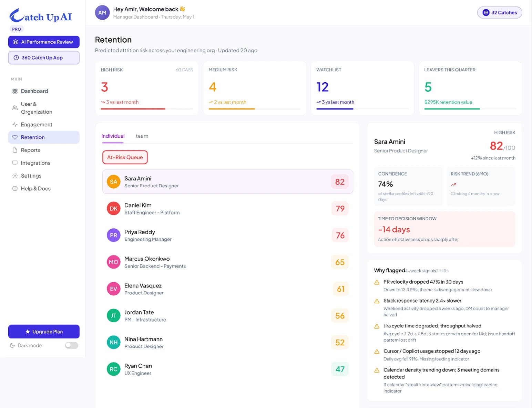Click the 32 Catches button
The width and height of the screenshot is (532, 408).
[x=500, y=13]
